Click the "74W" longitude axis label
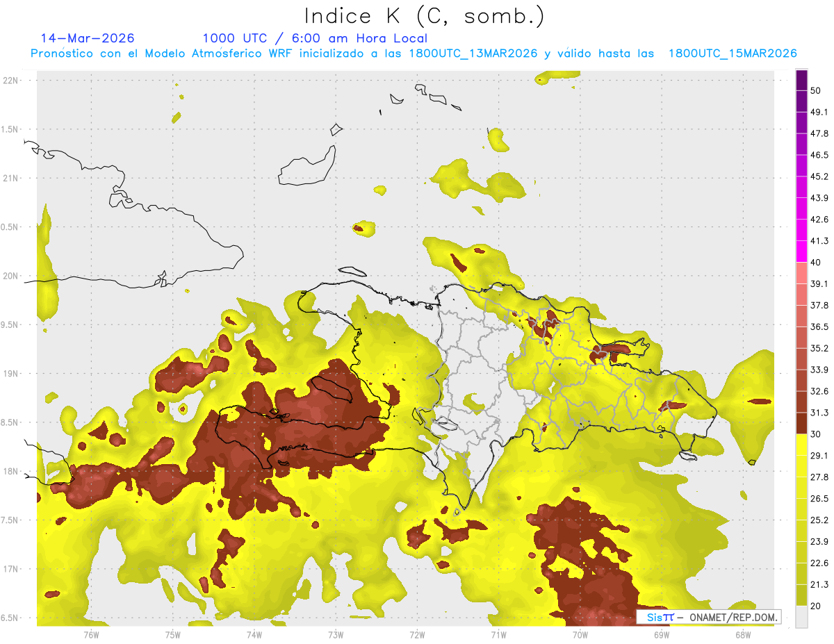The height and width of the screenshot is (644, 834). [x=254, y=634]
